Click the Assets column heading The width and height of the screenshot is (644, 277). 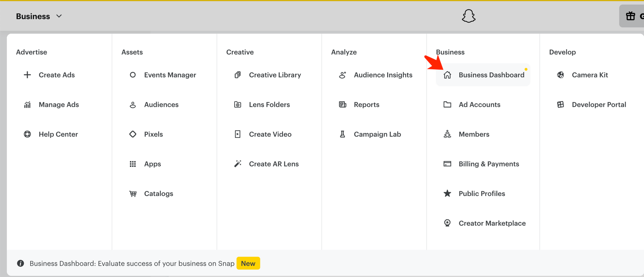[x=132, y=52]
